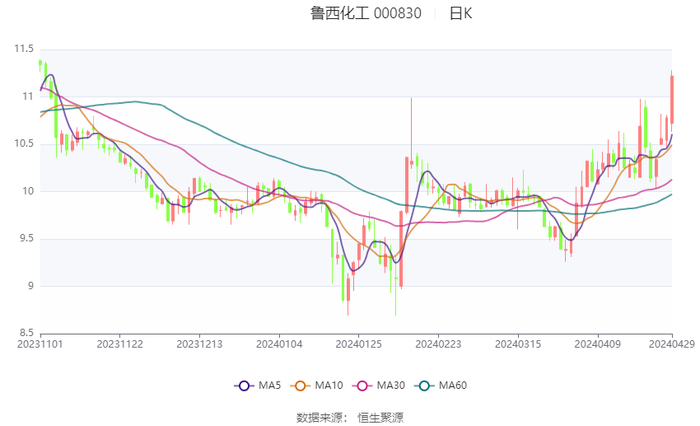
Task: Click the 20240223 x-axis date label
Action: (438, 344)
